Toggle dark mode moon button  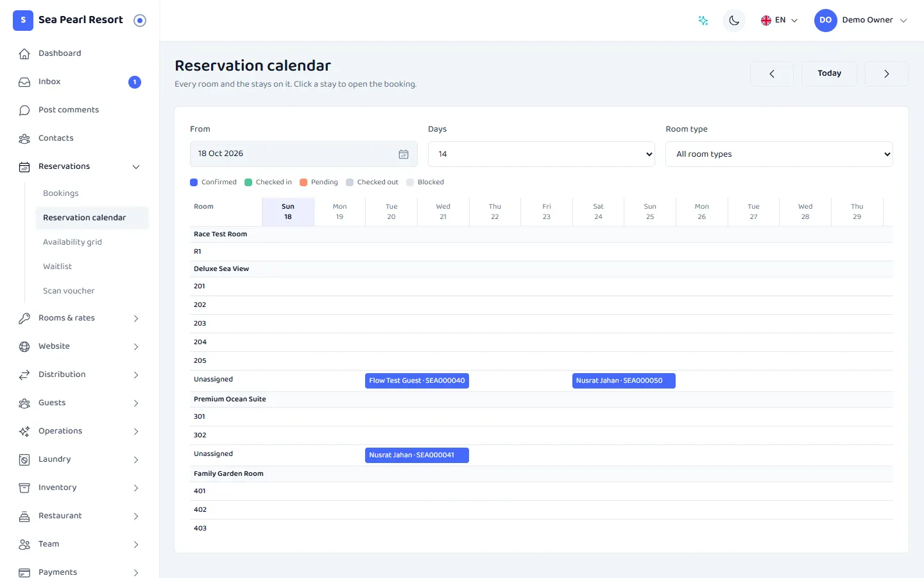click(734, 21)
